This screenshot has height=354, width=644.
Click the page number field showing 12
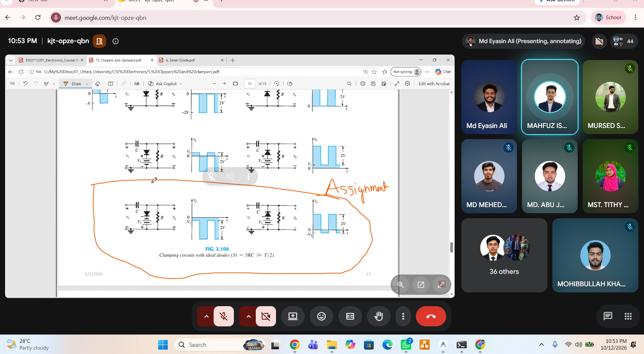(x=250, y=84)
